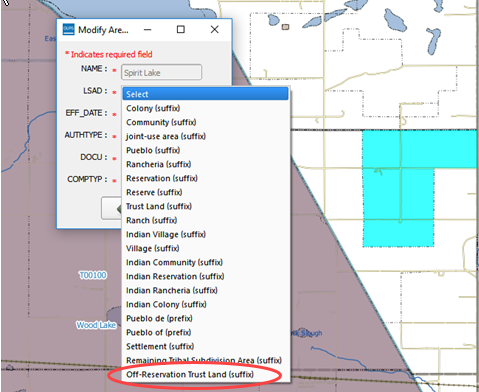Choose Pueblo of (prefix) option

pos(205,332)
